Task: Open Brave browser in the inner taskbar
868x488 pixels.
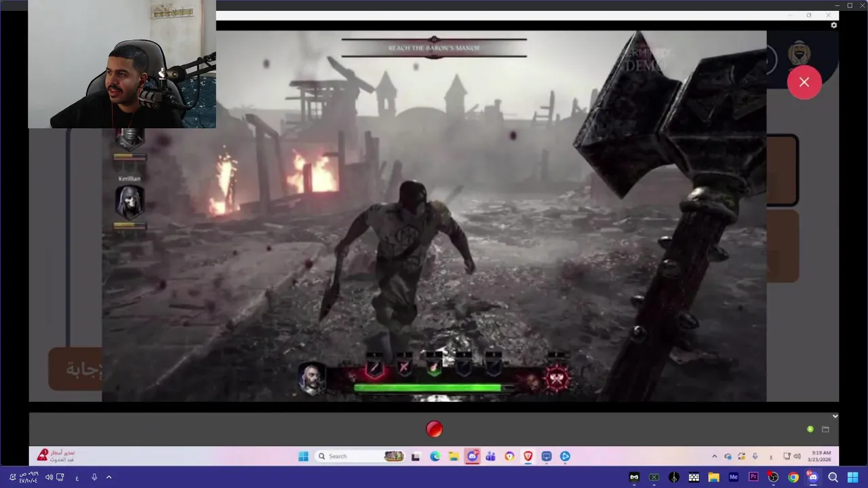Action: coord(528,456)
